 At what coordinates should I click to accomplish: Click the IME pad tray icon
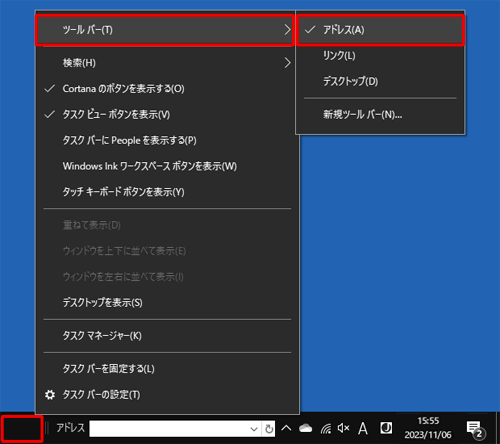pyautogui.click(x=386, y=428)
